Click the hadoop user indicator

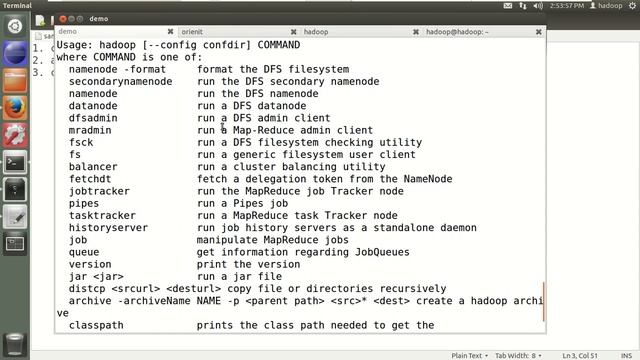point(606,5)
